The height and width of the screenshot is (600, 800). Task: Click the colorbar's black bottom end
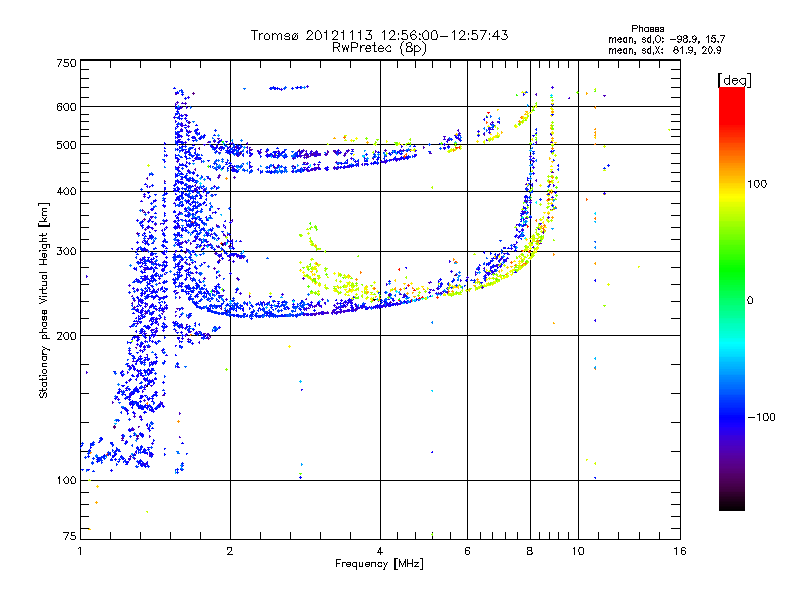732,505
